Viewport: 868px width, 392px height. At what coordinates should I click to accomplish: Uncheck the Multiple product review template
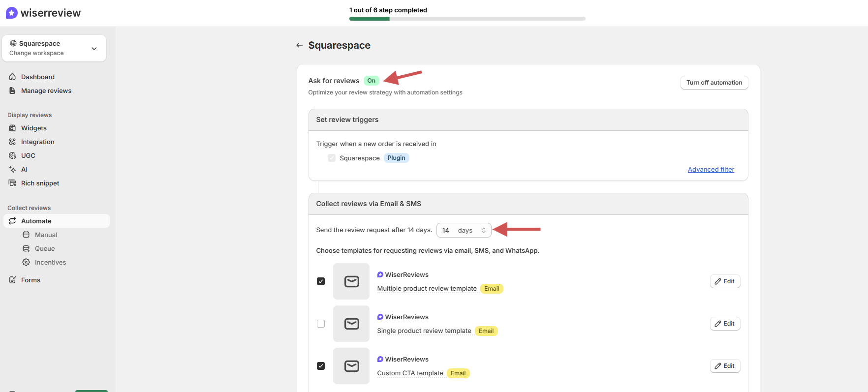click(321, 281)
